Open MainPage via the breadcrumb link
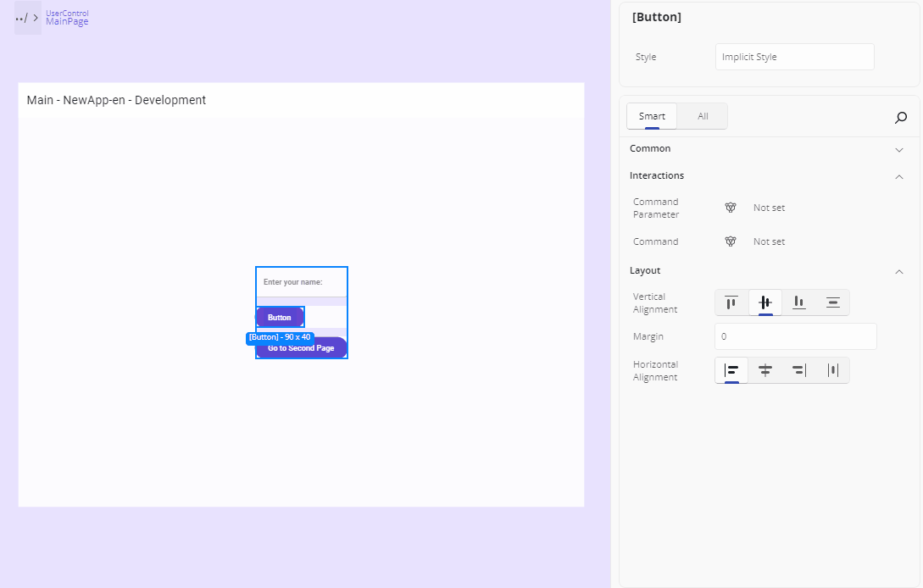 (x=67, y=21)
